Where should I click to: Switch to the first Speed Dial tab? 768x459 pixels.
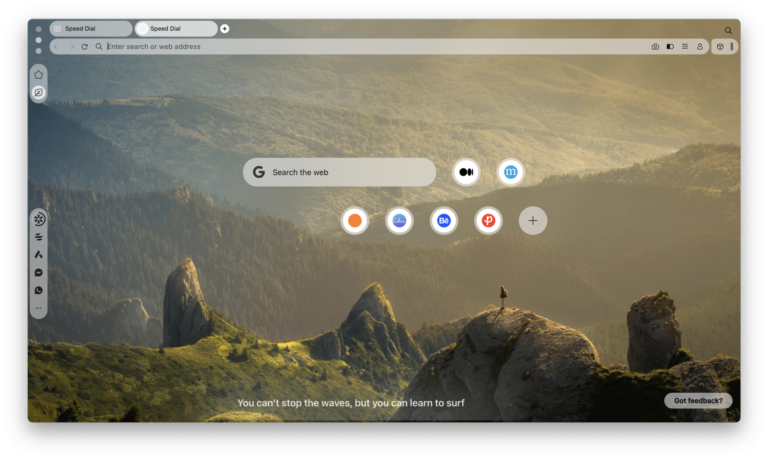[91, 28]
